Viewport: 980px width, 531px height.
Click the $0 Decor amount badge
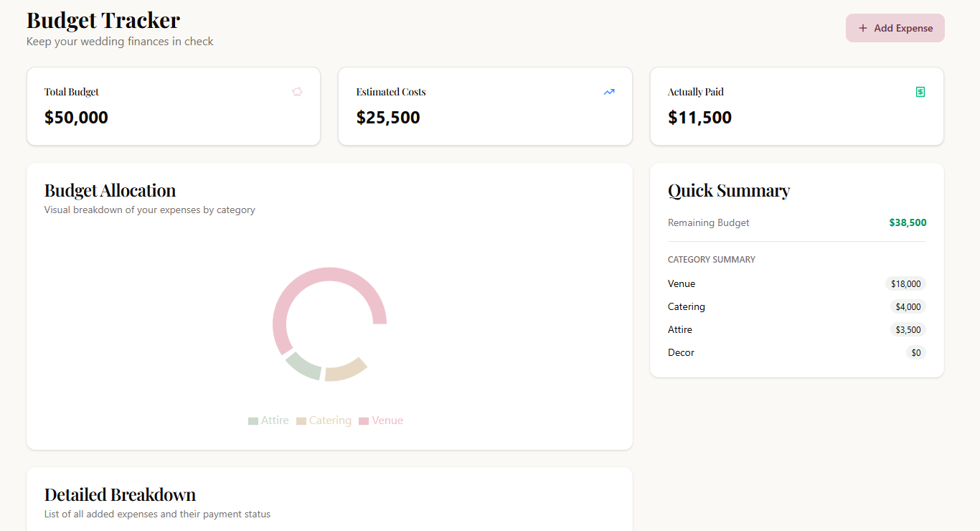915,352
